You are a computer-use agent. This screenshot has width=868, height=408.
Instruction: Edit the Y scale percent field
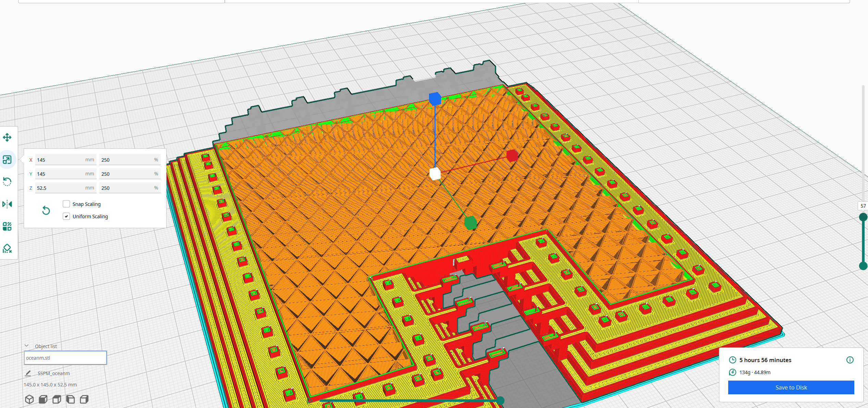click(130, 174)
